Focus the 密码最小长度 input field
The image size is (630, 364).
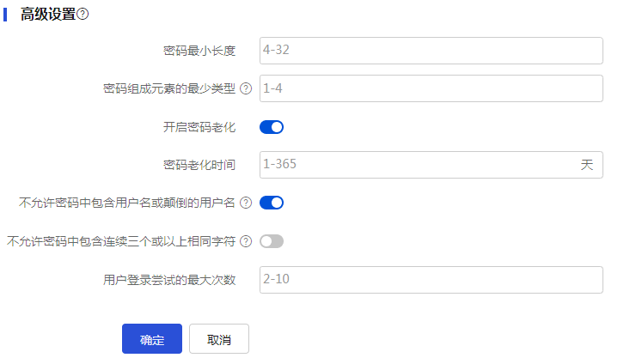click(x=431, y=51)
